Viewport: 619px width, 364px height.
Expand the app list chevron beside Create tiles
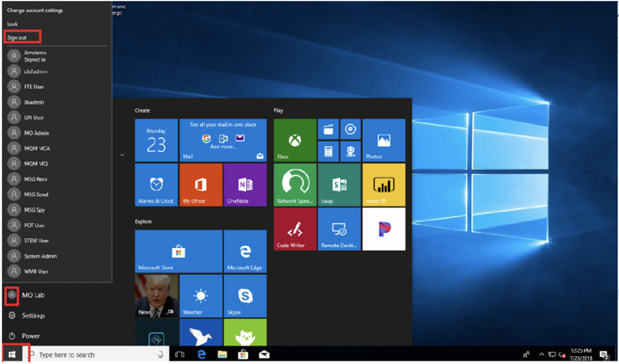pos(122,155)
